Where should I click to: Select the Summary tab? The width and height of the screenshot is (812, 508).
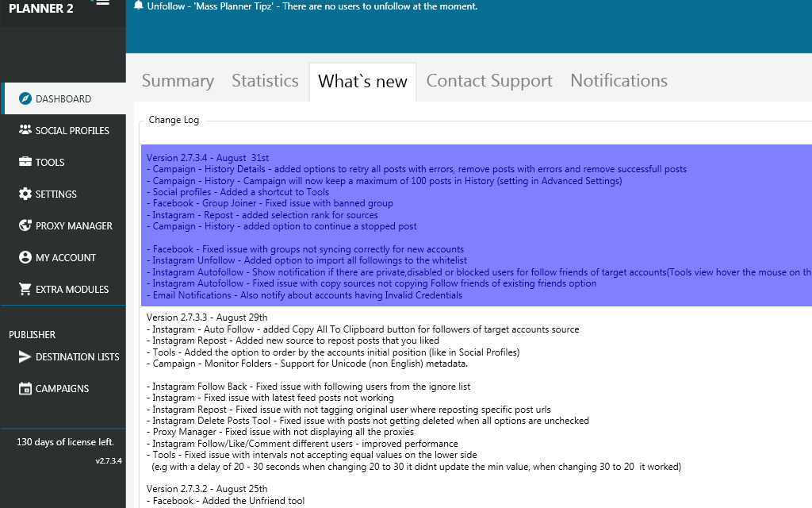(x=178, y=80)
